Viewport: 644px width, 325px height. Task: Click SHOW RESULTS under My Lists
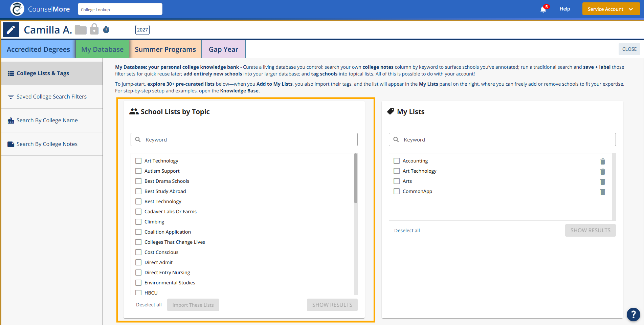click(x=590, y=231)
